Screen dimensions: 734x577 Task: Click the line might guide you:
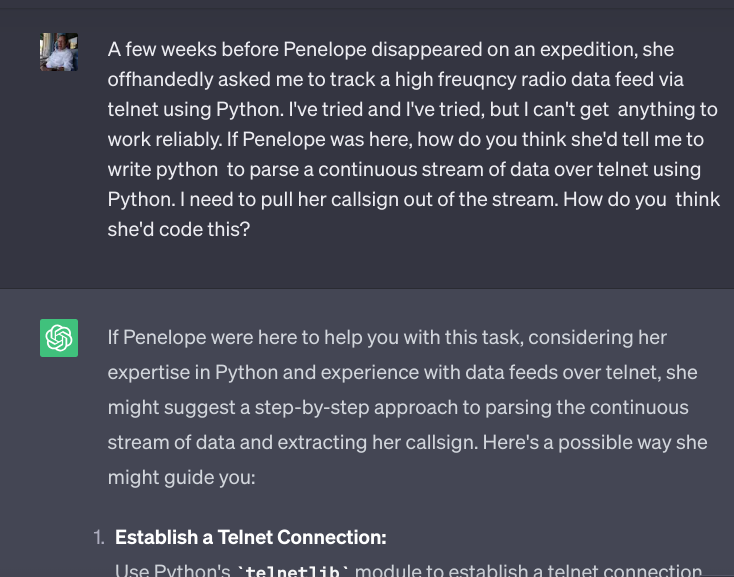pyautogui.click(x=182, y=478)
